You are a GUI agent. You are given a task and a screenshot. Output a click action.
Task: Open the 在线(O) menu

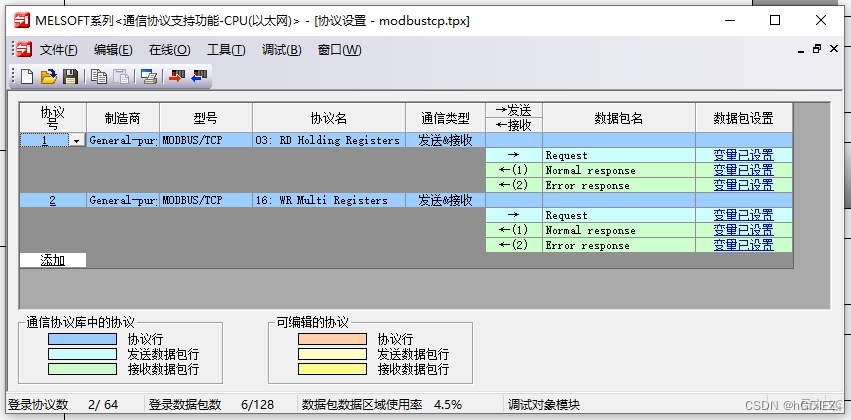169,50
